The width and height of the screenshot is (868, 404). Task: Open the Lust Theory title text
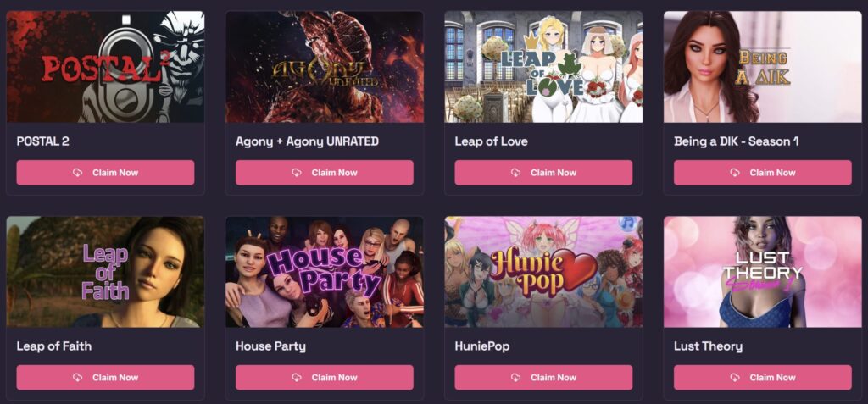pos(708,346)
